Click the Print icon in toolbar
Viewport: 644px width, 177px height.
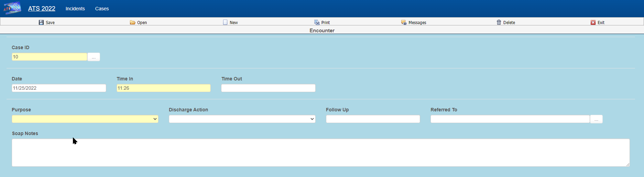317,22
